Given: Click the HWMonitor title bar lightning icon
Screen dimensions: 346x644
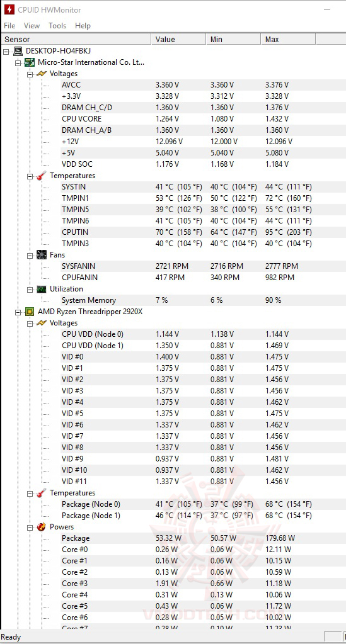Looking at the screenshot, I should pyautogui.click(x=8, y=9).
